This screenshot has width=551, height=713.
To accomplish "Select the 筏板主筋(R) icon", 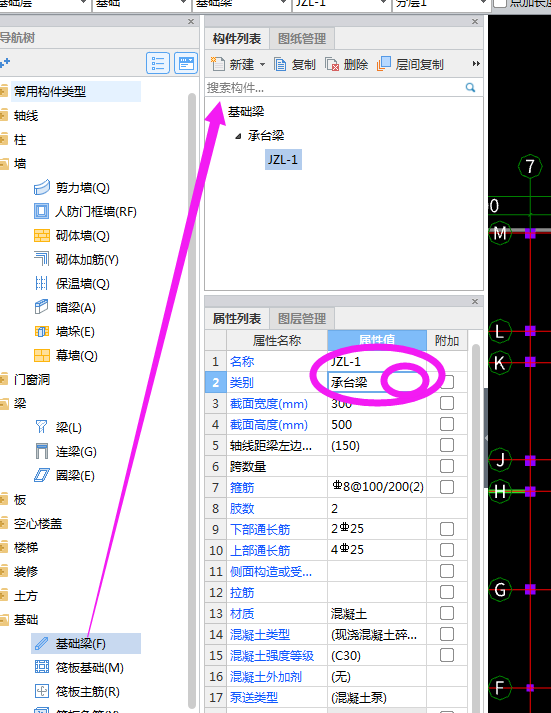I will click(42, 692).
